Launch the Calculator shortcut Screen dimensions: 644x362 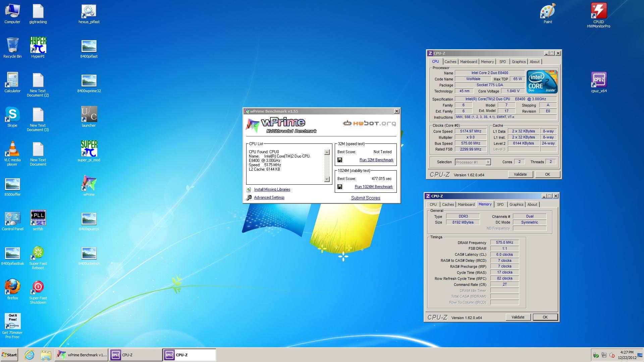tap(12, 83)
